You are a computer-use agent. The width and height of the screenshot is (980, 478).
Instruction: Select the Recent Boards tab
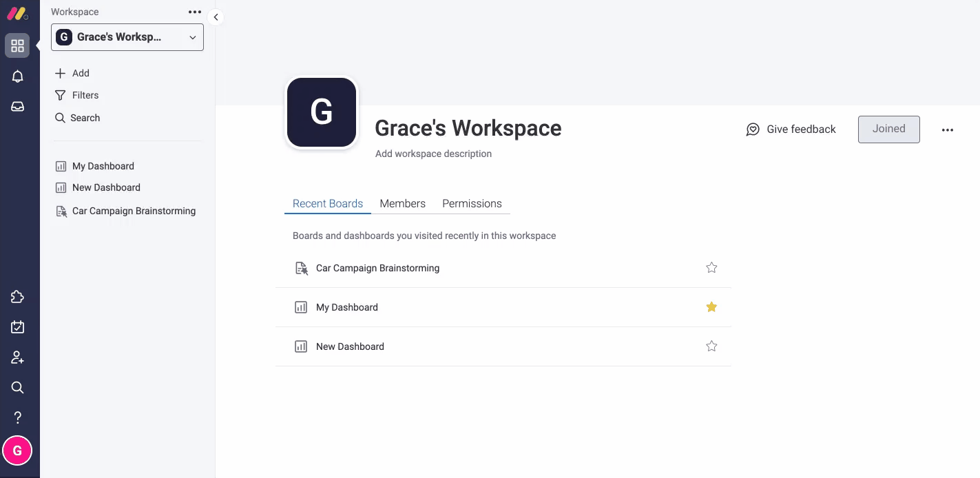tap(328, 204)
